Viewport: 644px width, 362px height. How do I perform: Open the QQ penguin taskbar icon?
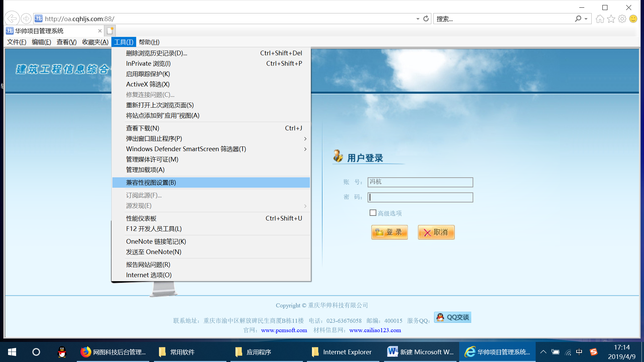pyautogui.click(x=62, y=352)
